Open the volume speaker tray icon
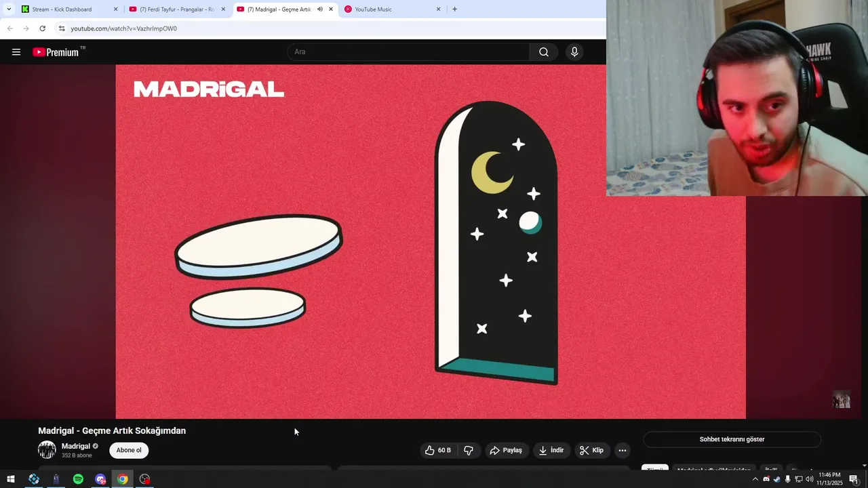The width and height of the screenshot is (868, 488). click(809, 479)
